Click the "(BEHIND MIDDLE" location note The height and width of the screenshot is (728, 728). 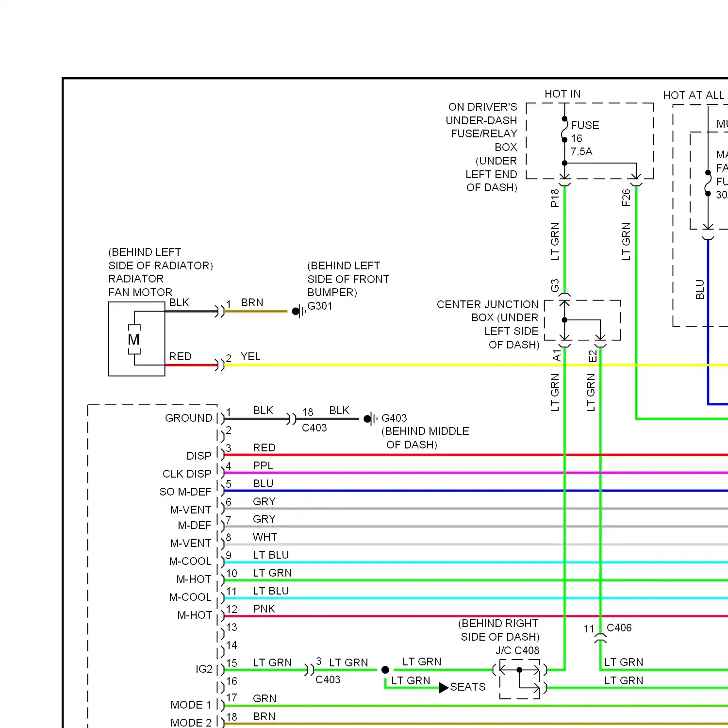point(425,431)
